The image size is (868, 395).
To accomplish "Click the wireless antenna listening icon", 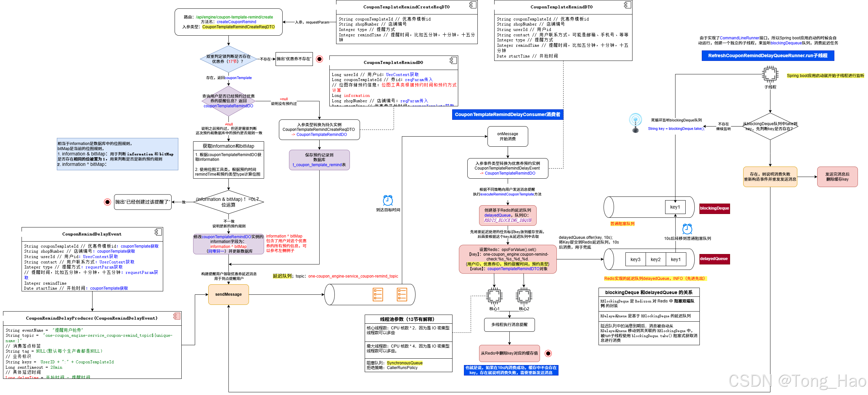I will [x=636, y=123].
